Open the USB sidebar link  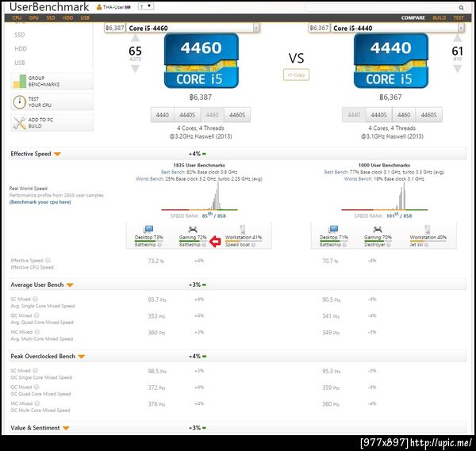coord(20,63)
